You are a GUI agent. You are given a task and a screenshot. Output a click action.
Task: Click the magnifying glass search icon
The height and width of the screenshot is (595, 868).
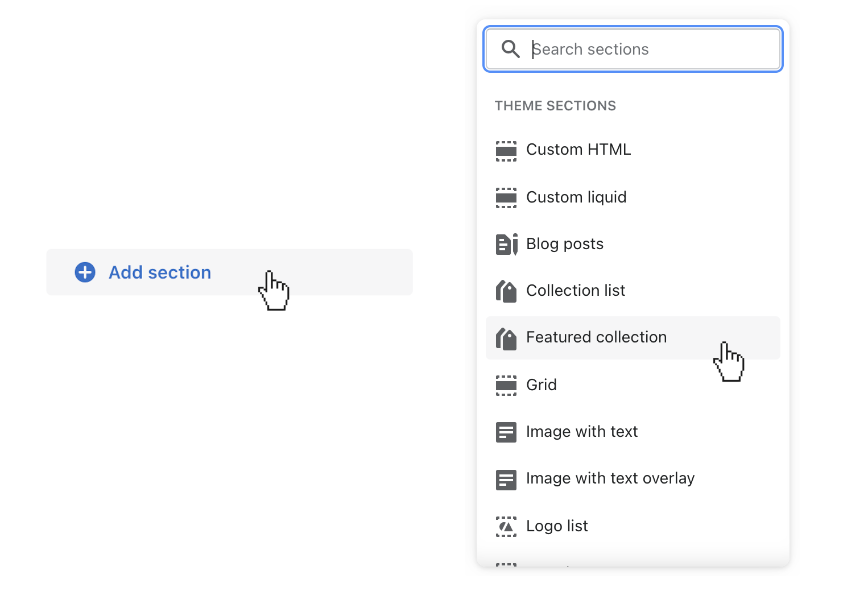tap(510, 49)
